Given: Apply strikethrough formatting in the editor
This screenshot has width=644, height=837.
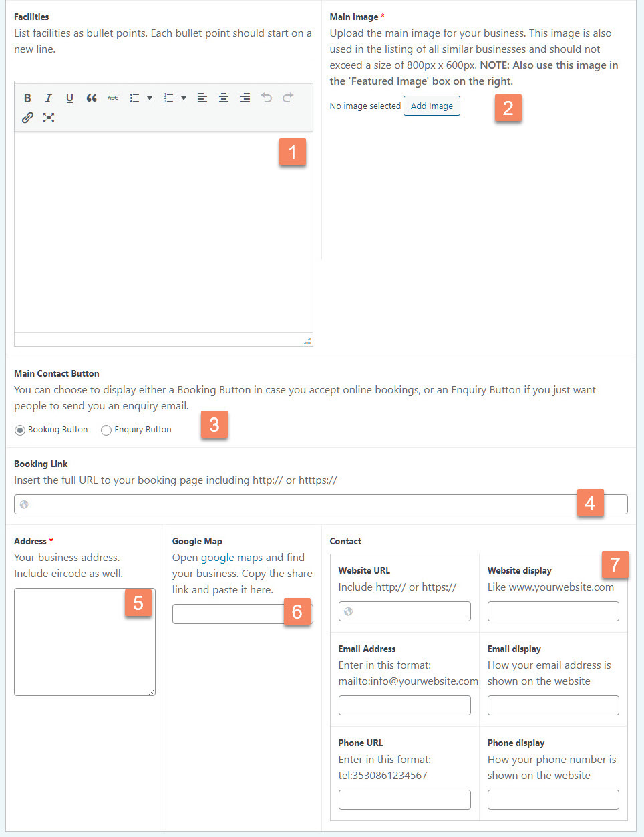Looking at the screenshot, I should tap(112, 98).
